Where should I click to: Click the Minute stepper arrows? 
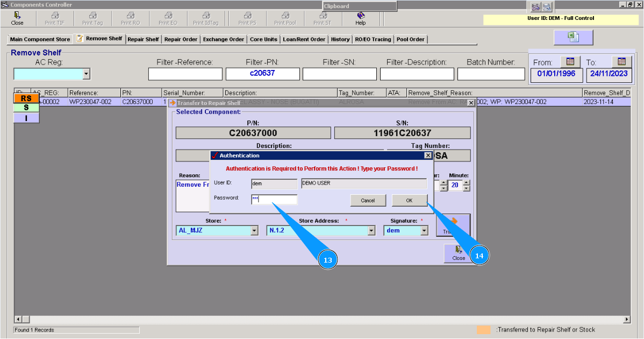point(466,185)
